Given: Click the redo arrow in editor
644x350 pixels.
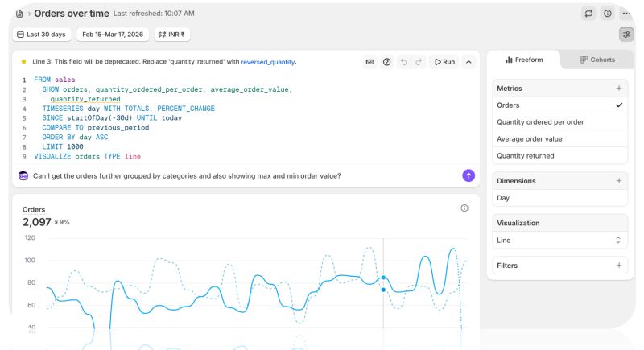Looking at the screenshot, I should pos(419,62).
